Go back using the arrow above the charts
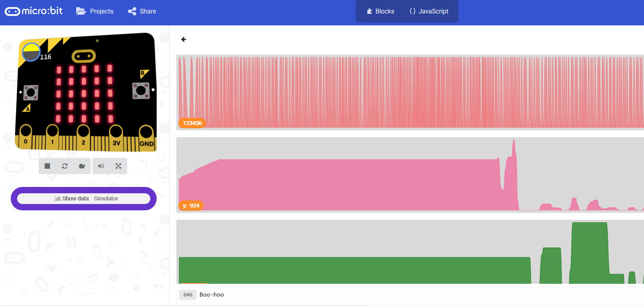644x306 pixels. click(184, 39)
